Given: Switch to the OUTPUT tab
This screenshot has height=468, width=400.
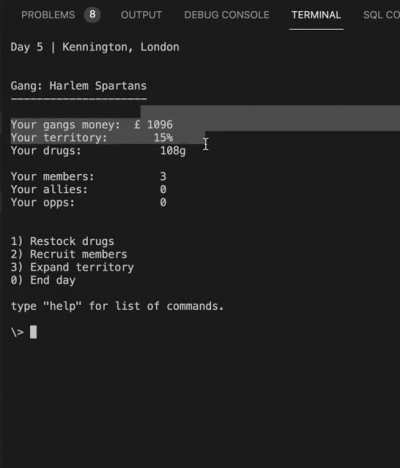Looking at the screenshot, I should (141, 15).
